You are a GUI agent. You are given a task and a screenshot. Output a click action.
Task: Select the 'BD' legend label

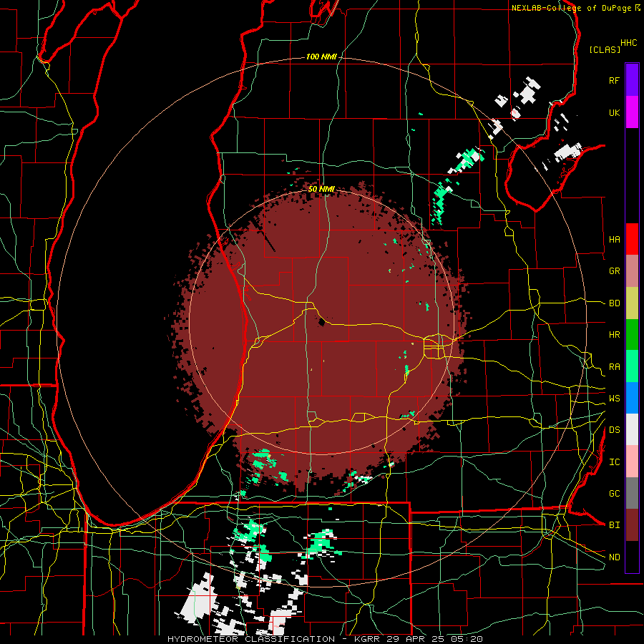[x=614, y=303]
